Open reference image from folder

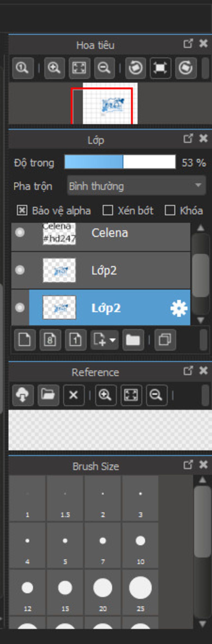click(x=48, y=395)
